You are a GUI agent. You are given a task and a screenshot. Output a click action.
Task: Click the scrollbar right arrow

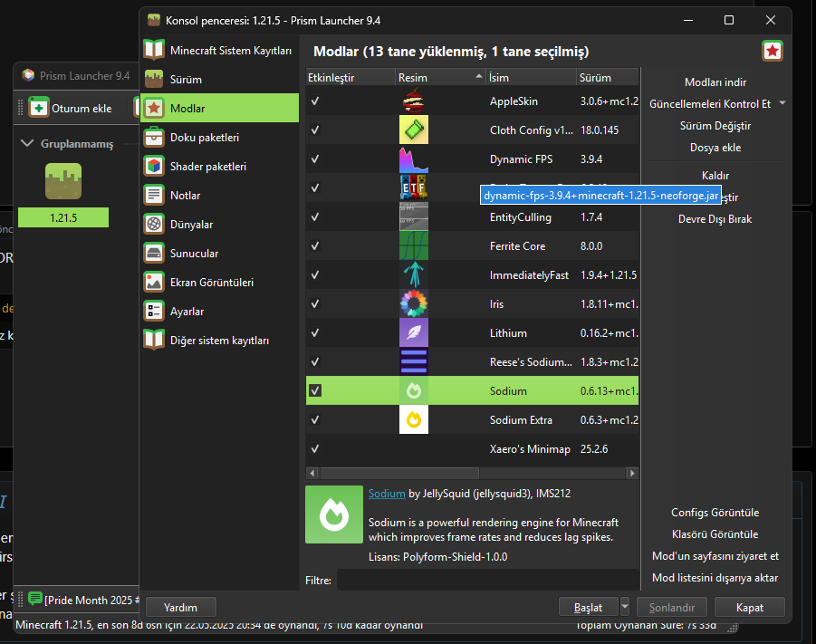(x=632, y=473)
